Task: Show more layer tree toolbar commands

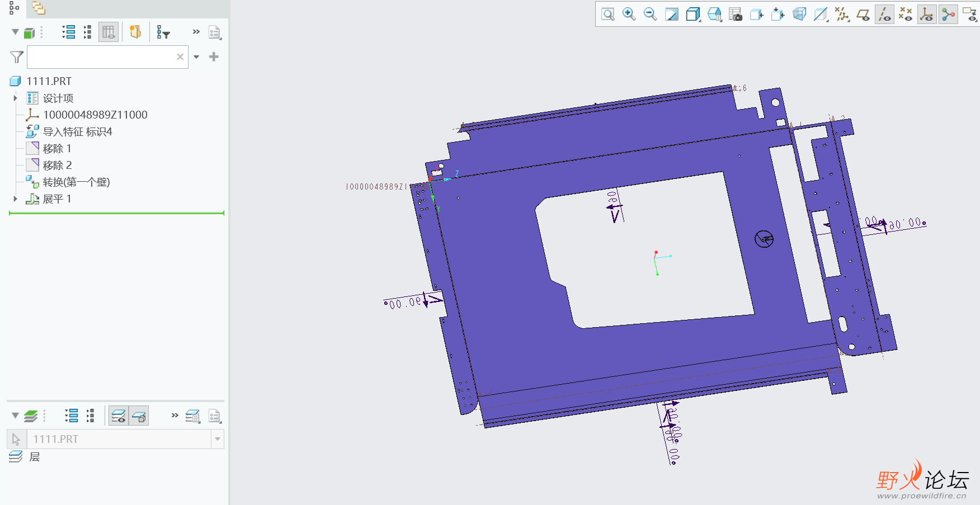Action: (175, 415)
